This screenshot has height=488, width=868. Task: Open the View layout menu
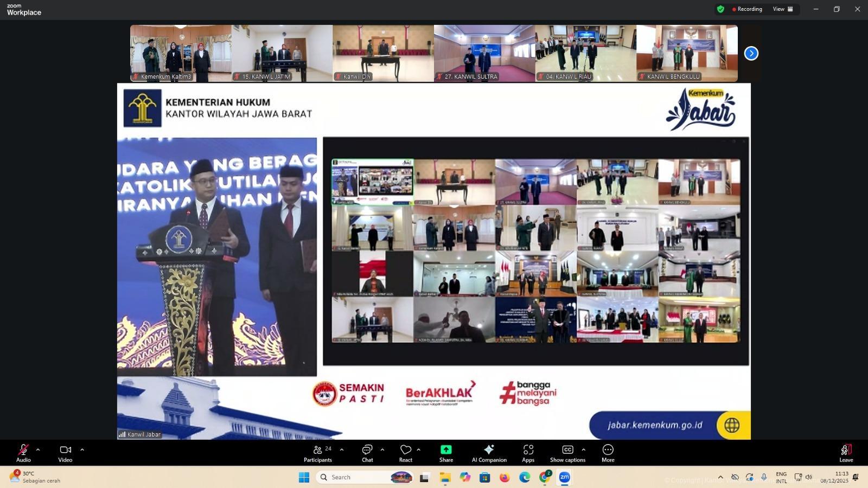click(x=783, y=9)
